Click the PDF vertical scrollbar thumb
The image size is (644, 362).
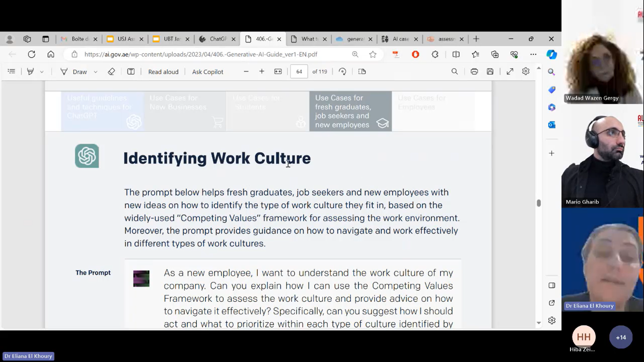coord(539,203)
